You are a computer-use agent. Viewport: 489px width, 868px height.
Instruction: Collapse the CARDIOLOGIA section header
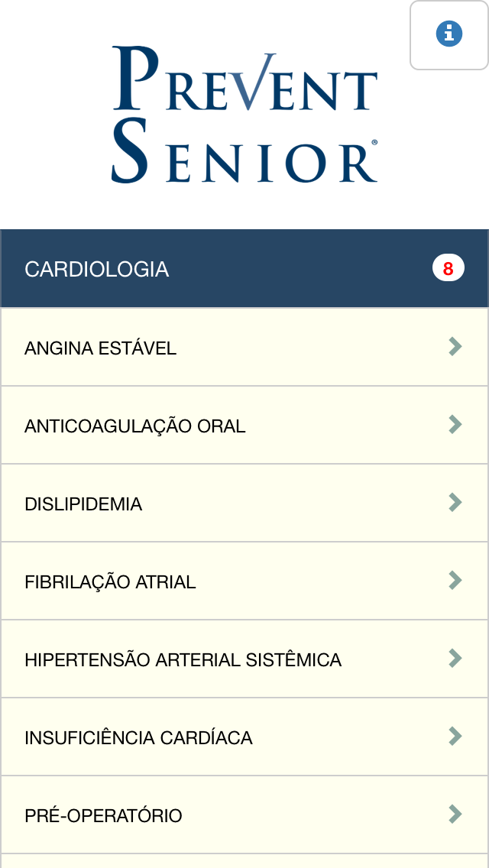click(x=244, y=268)
